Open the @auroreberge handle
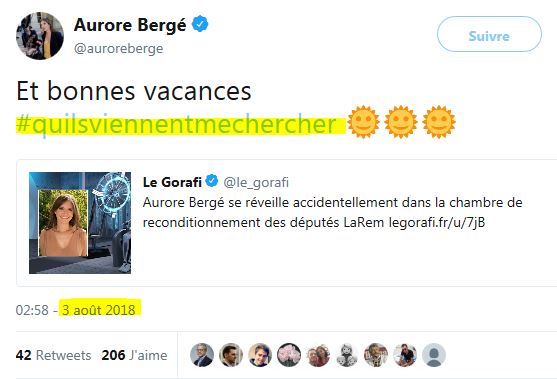 coord(119,48)
